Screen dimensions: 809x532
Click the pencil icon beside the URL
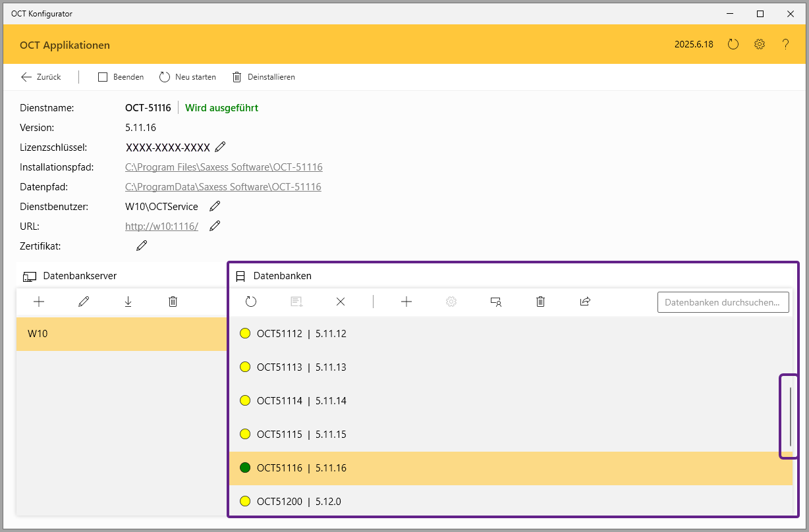click(215, 226)
